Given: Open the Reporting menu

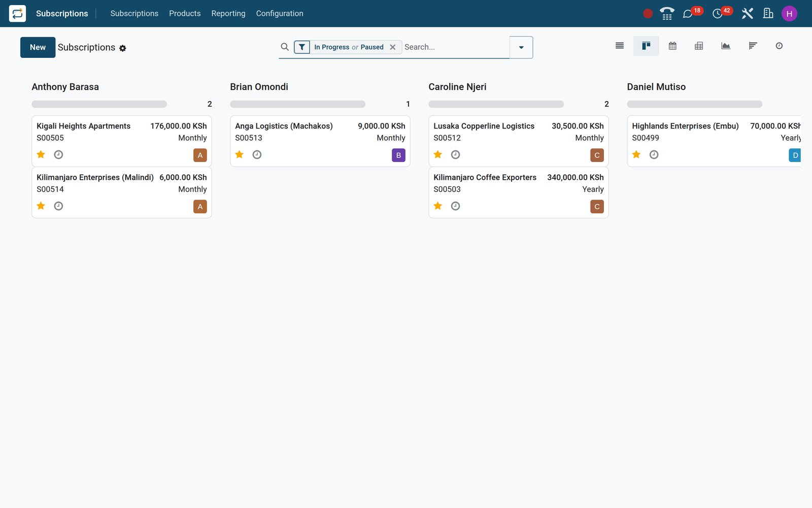Looking at the screenshot, I should [x=228, y=13].
